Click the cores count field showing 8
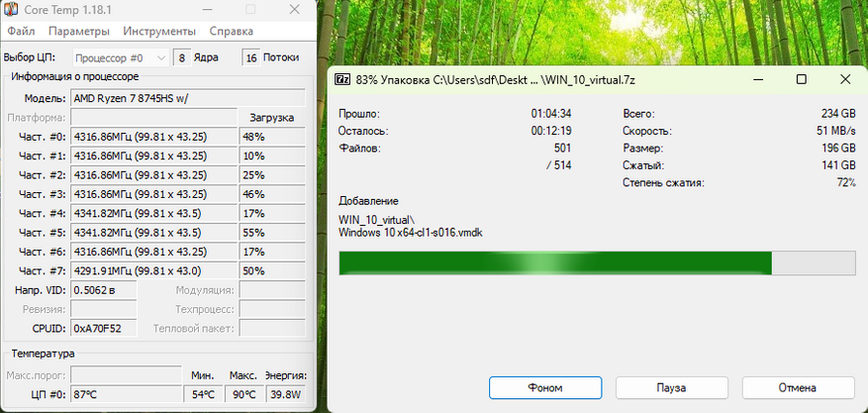868x413 pixels. [182, 57]
